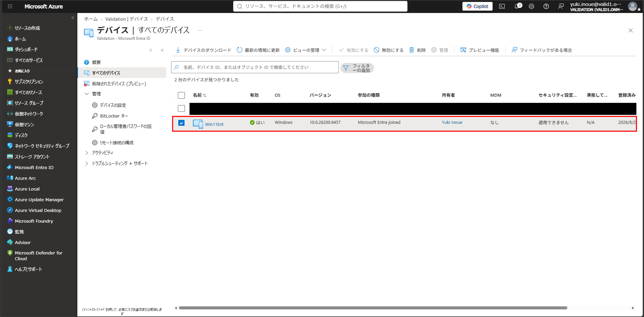Open owner Yuki Inoue link
The image size is (644, 317).
pyautogui.click(x=452, y=122)
